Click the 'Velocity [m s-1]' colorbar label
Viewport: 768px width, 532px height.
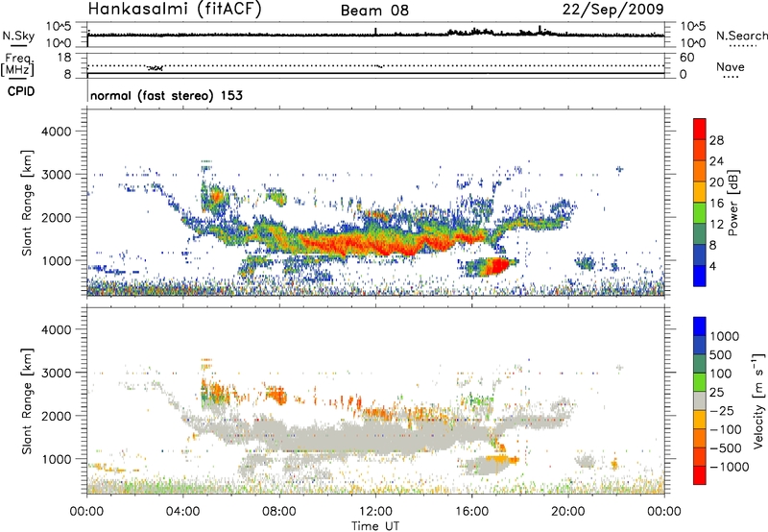pyautogui.click(x=758, y=400)
